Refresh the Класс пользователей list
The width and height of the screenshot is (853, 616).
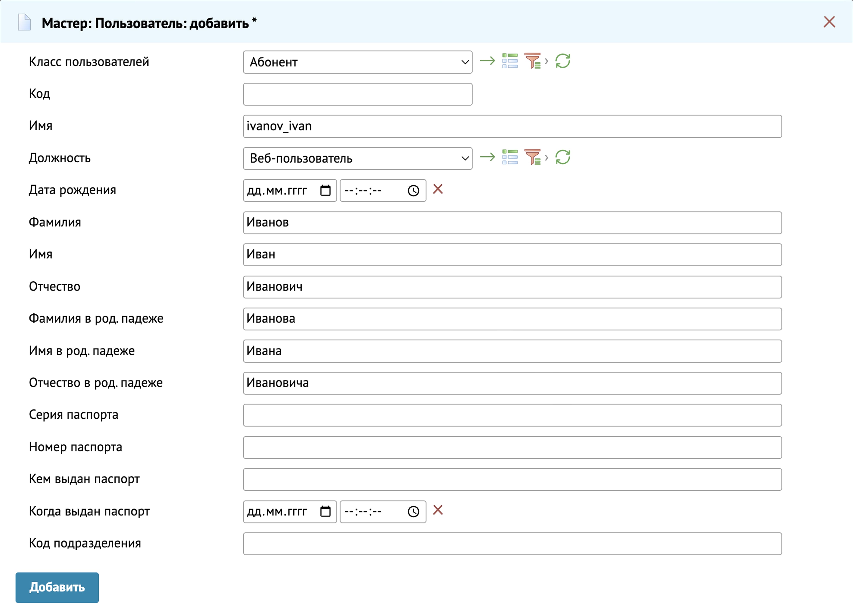[x=563, y=61]
